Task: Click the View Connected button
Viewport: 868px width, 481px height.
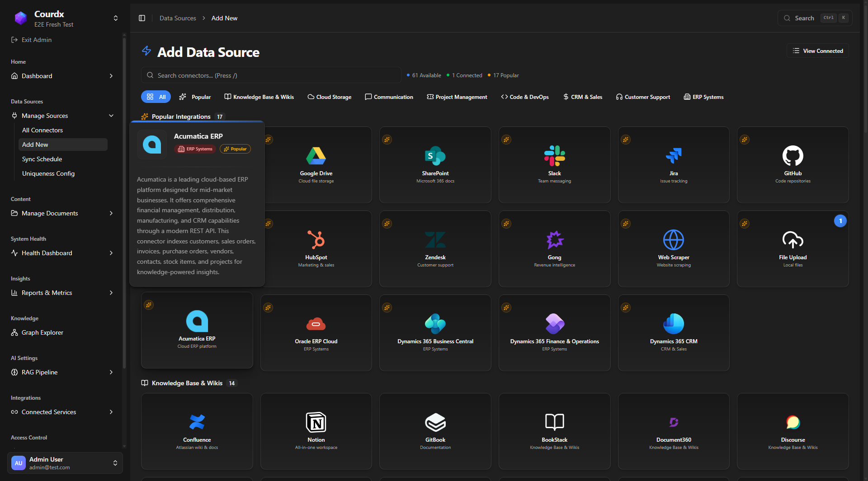Action: tap(818, 51)
